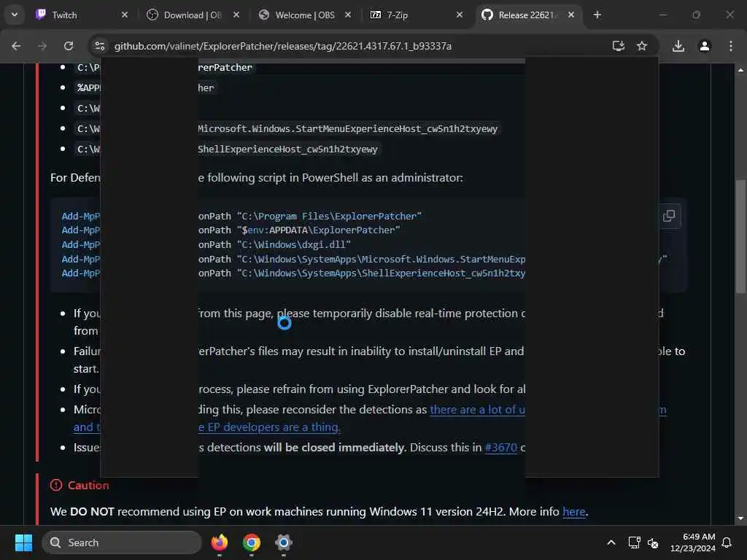Open Chrome profile menu
This screenshot has height=560, width=747.
point(705,46)
